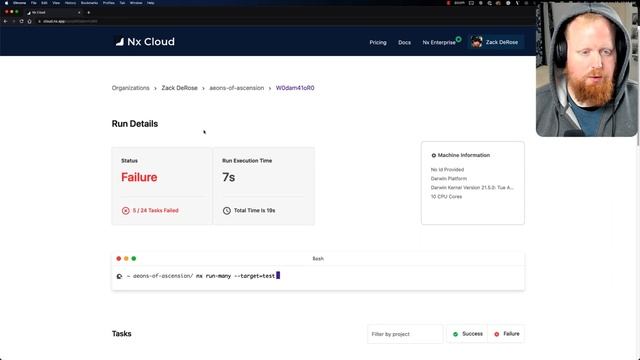Open the Apple menu
This screenshot has width=640, height=360.
click(6, 3)
